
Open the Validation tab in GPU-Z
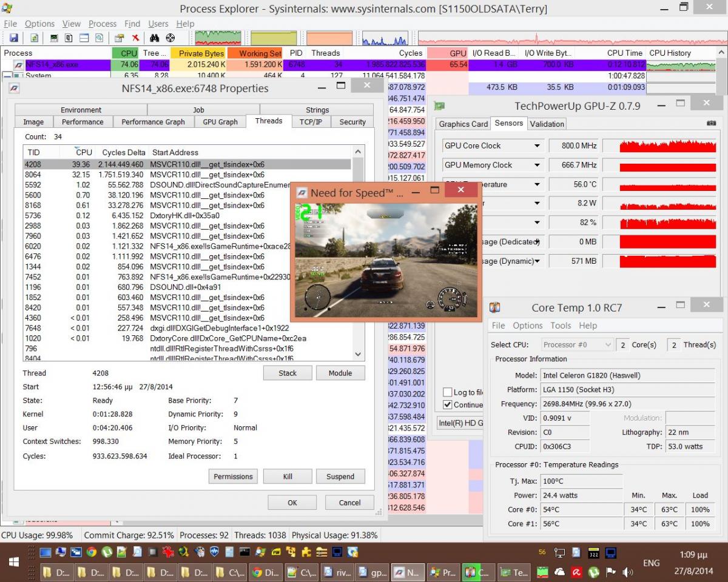[x=547, y=124]
